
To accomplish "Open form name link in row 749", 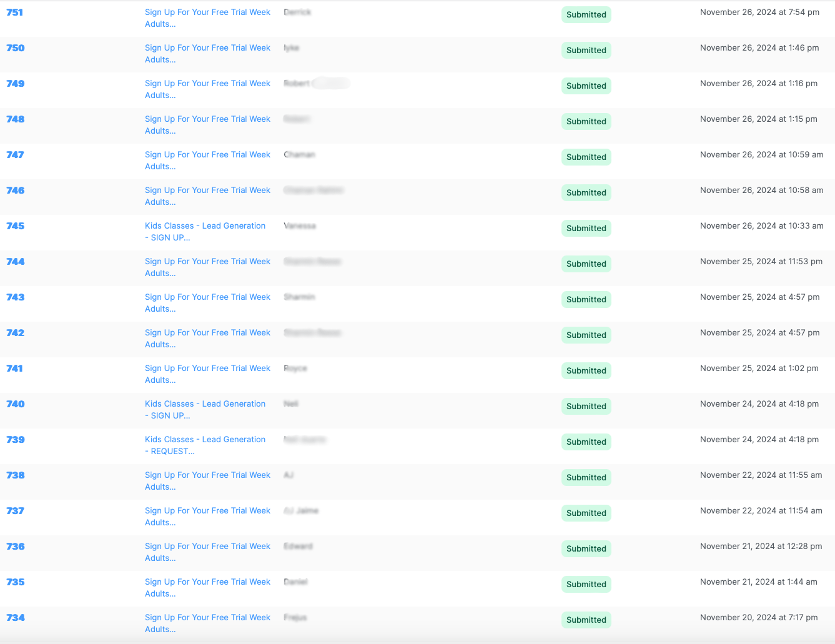I will (x=207, y=84).
